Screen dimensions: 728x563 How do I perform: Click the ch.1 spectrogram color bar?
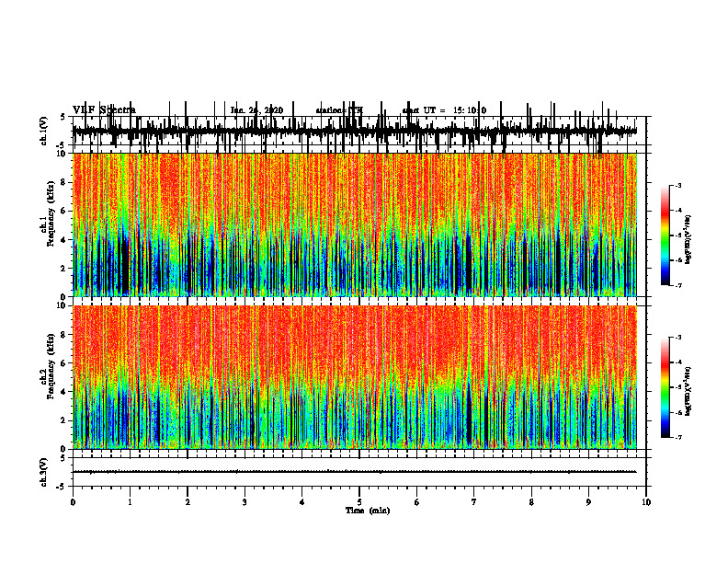tap(665, 236)
